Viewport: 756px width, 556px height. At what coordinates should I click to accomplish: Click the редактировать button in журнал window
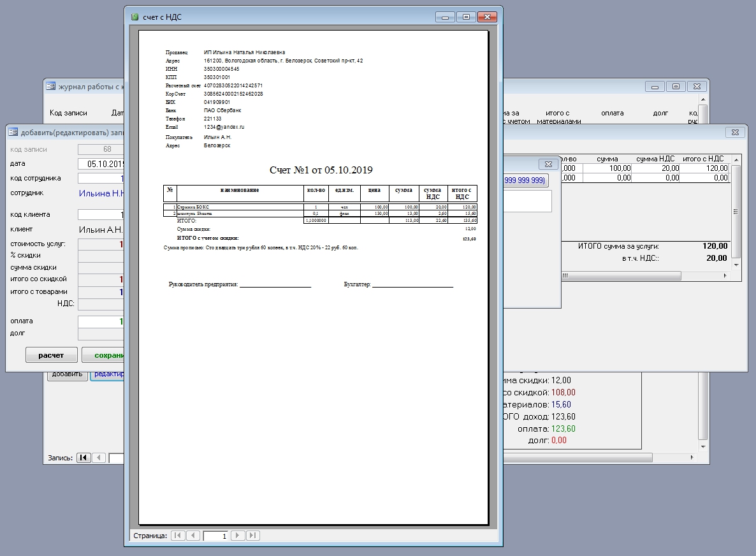pyautogui.click(x=108, y=376)
